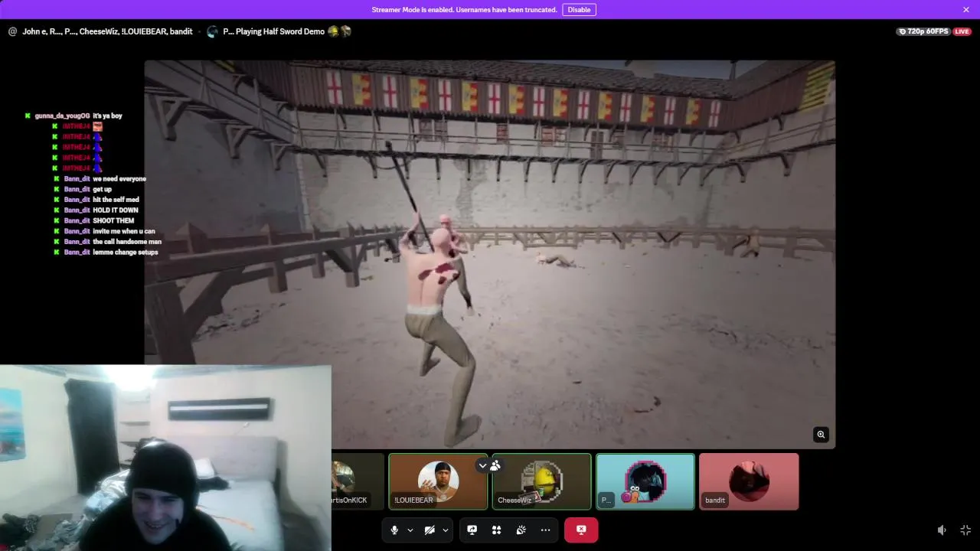Screen dimensions: 980x551
Task: Disable Streamer Mode from the banner
Action: pos(579,10)
